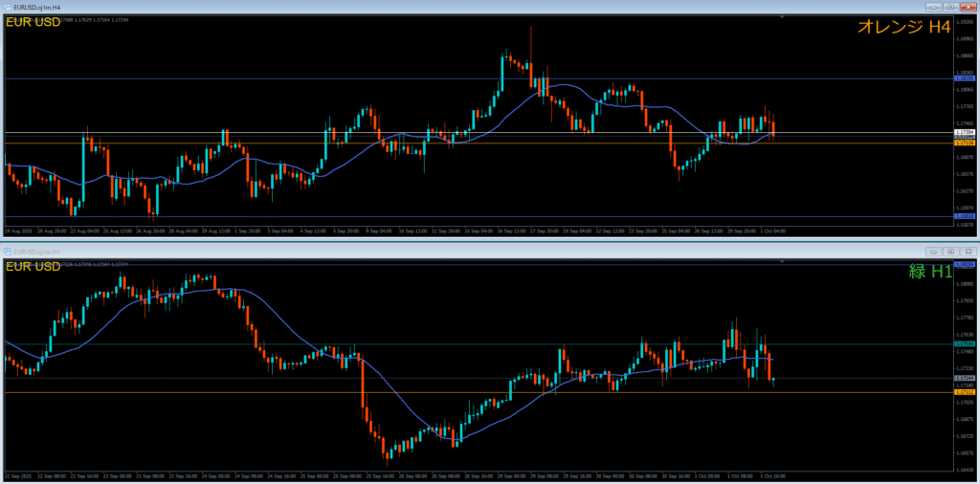The width and height of the screenshot is (980, 484).
Task: Select the teal horizontal line on H1 chart
Action: click(x=479, y=343)
